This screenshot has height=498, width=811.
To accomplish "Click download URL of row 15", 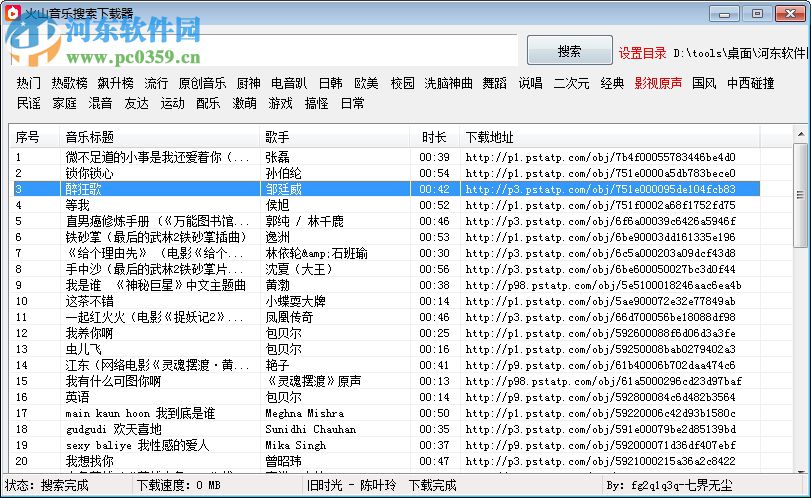I will pyautogui.click(x=603, y=382).
